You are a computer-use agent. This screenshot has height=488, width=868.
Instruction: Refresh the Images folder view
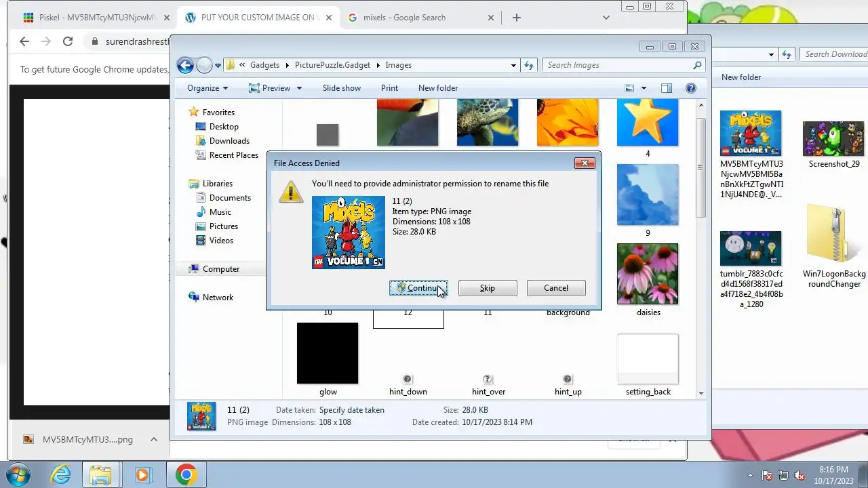[530, 65]
